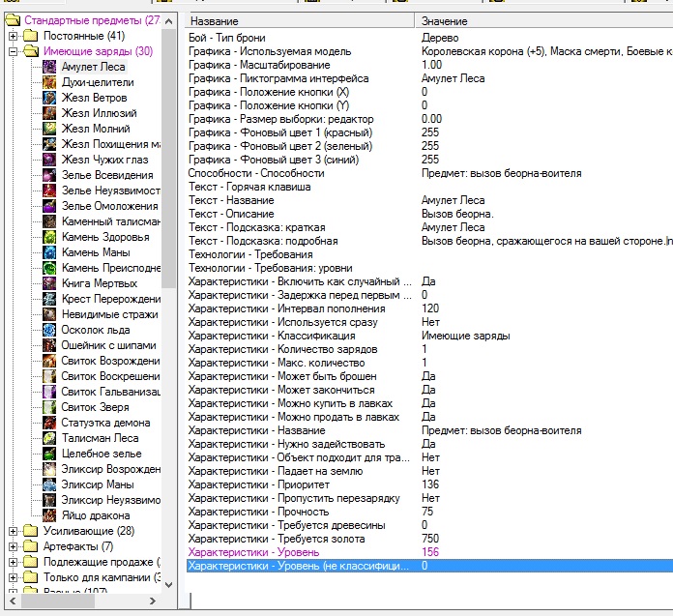The image size is (673, 616).
Task: Select the Эликсир Возрождения item
Action: (111, 469)
